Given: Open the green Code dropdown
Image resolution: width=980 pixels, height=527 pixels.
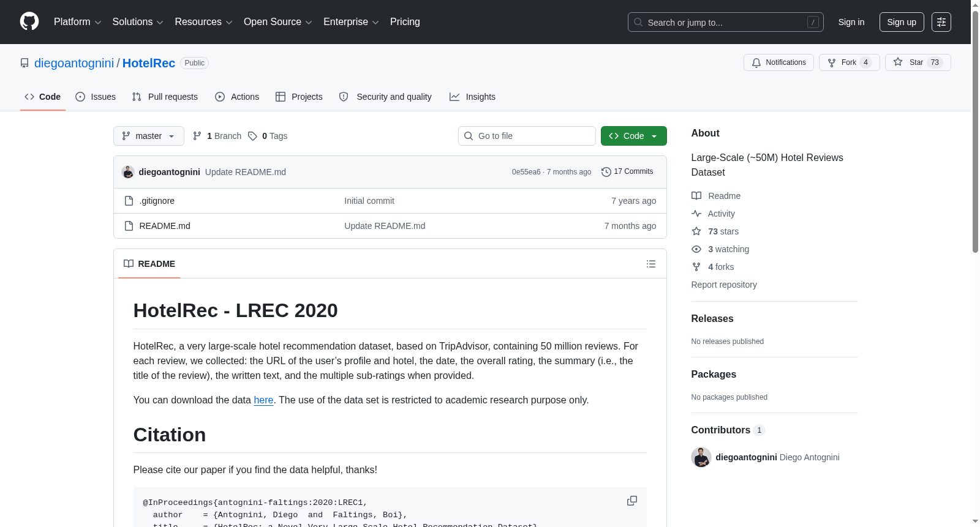Looking at the screenshot, I should pyautogui.click(x=633, y=136).
